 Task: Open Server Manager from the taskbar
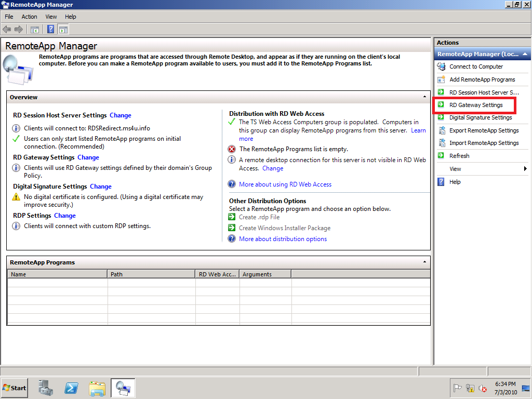click(46, 388)
